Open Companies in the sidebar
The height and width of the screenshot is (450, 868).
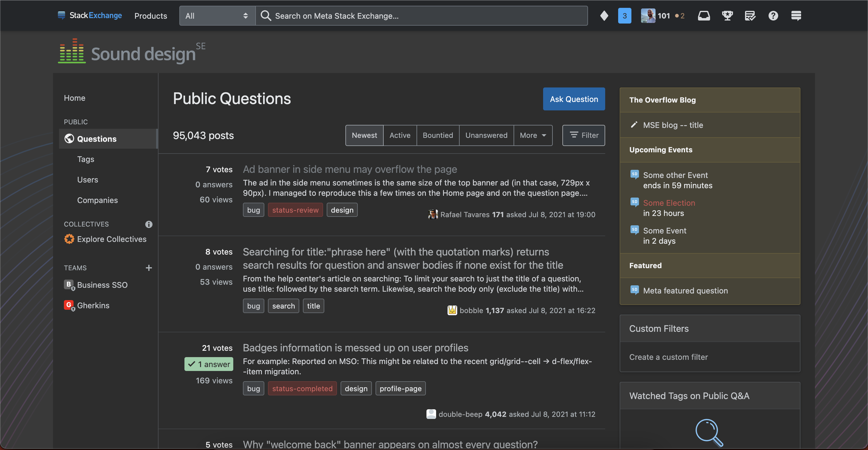tap(97, 200)
